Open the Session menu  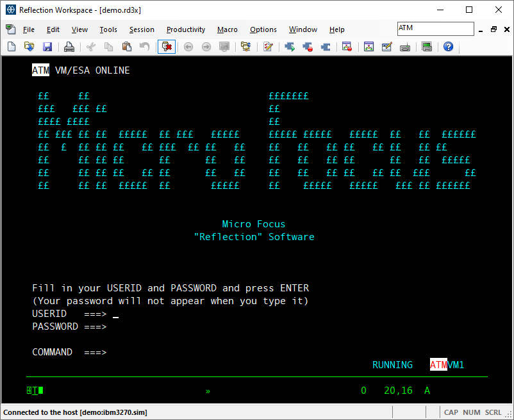coord(142,30)
